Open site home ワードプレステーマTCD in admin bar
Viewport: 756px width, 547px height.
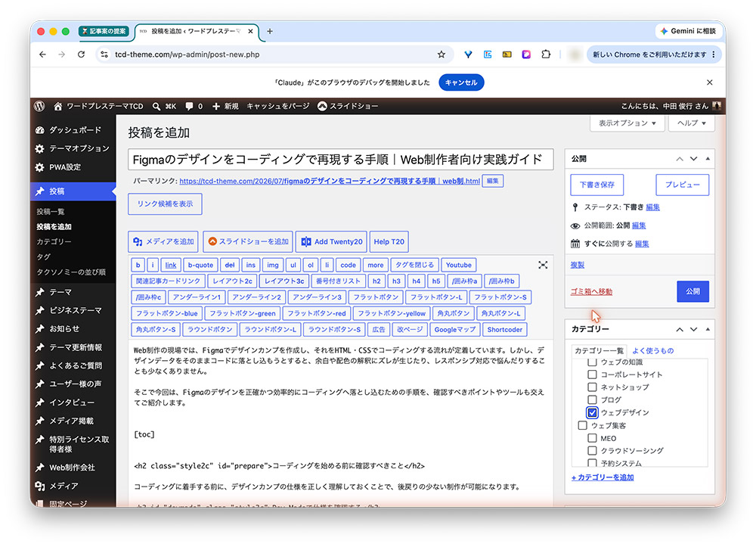click(x=98, y=106)
